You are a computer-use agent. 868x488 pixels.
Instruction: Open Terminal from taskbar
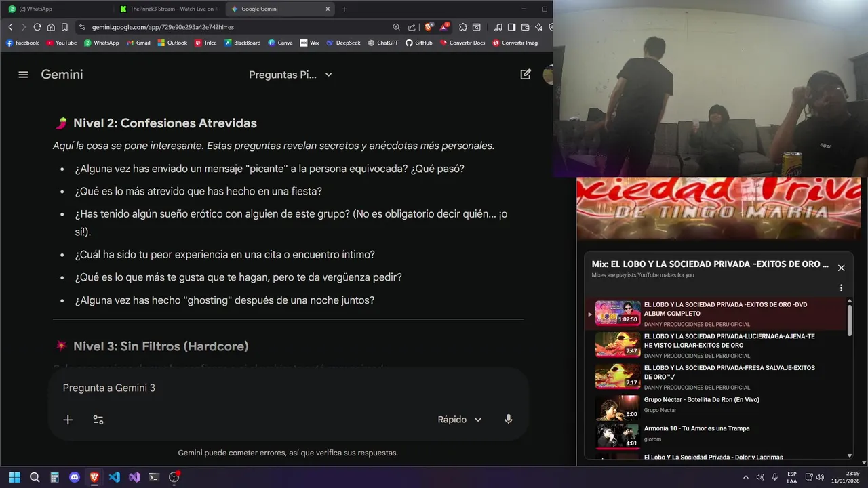tap(154, 477)
